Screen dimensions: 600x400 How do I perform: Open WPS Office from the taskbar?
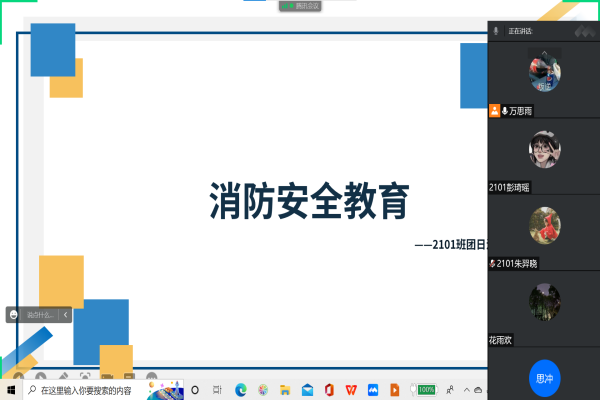[350, 389]
